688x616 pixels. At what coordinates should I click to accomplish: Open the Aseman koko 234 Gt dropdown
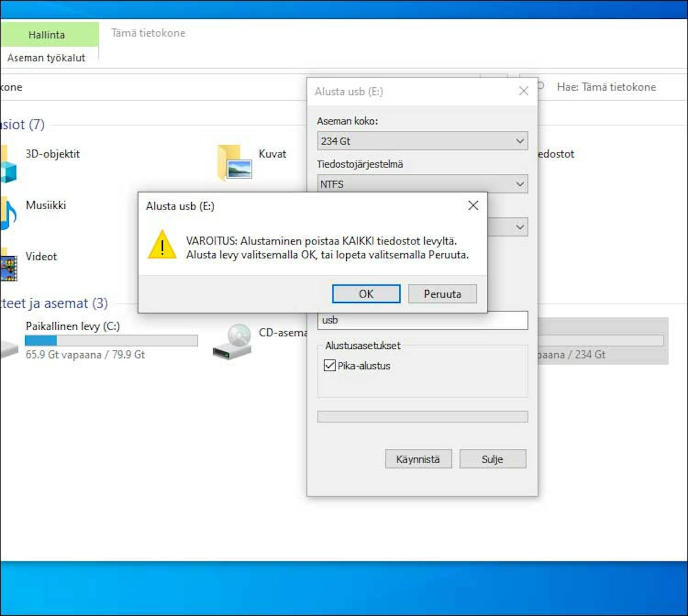tap(422, 141)
